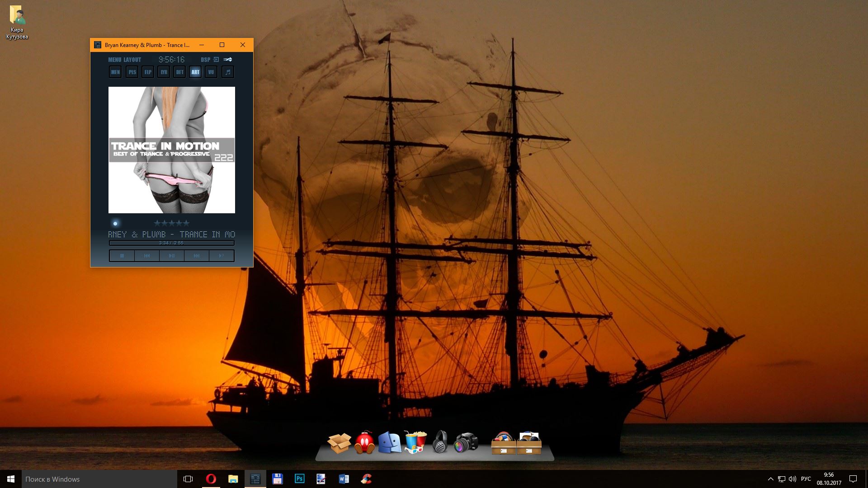Screen dimensions: 868x488
Task: Switch to the ART panel
Action: [x=195, y=72]
